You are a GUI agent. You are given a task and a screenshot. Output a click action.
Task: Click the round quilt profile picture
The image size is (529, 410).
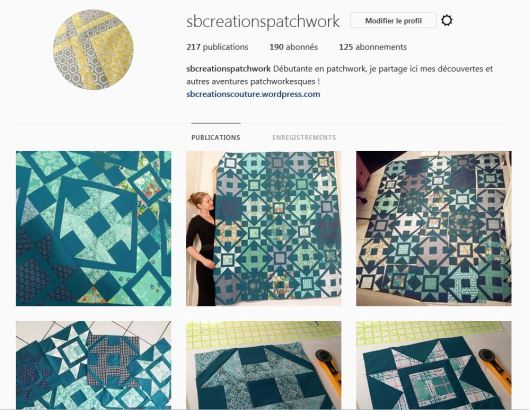(x=93, y=49)
